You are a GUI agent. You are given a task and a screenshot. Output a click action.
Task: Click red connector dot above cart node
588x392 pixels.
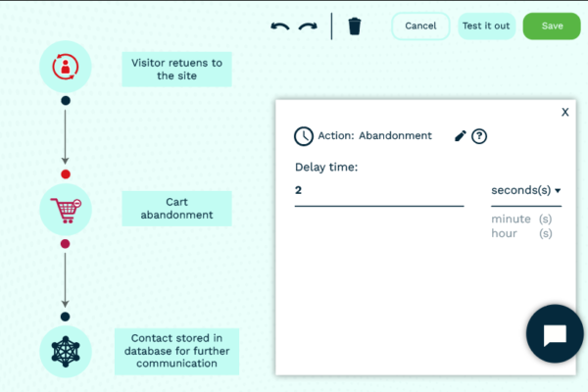point(66,174)
